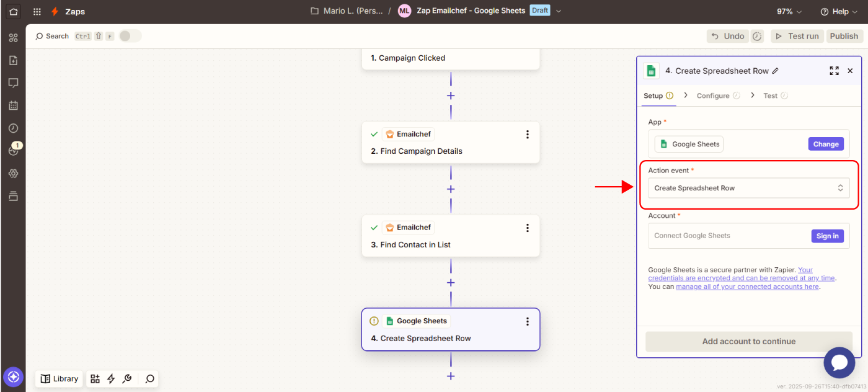Open the chat support bubble
868x392 pixels.
click(x=839, y=363)
